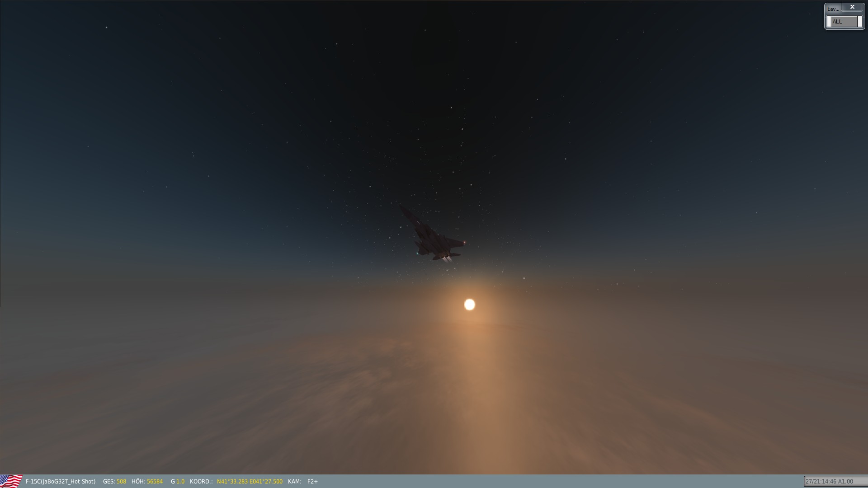Click the KOORD coordinates readout
868x488 pixels.
250,482
